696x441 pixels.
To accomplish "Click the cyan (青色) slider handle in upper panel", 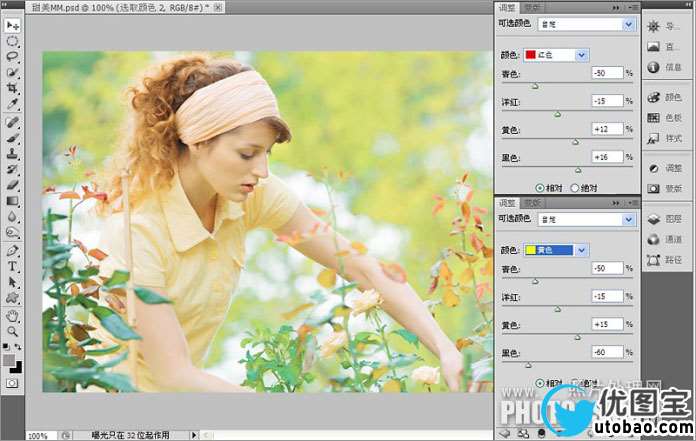I will click(x=535, y=86).
